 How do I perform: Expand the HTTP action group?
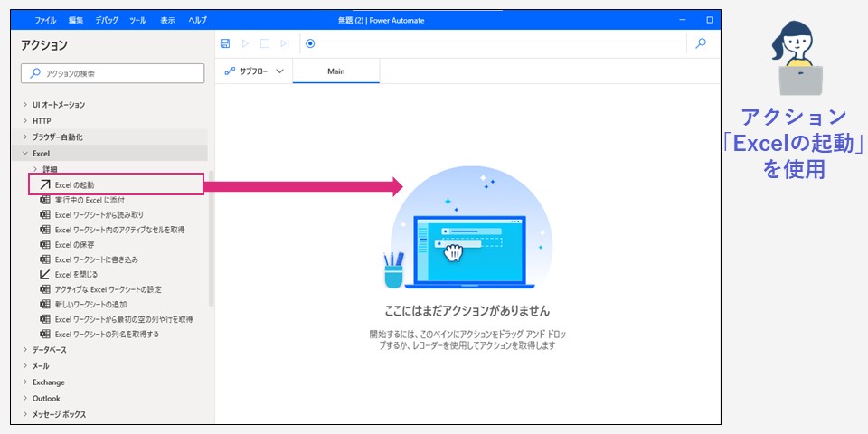(25, 120)
